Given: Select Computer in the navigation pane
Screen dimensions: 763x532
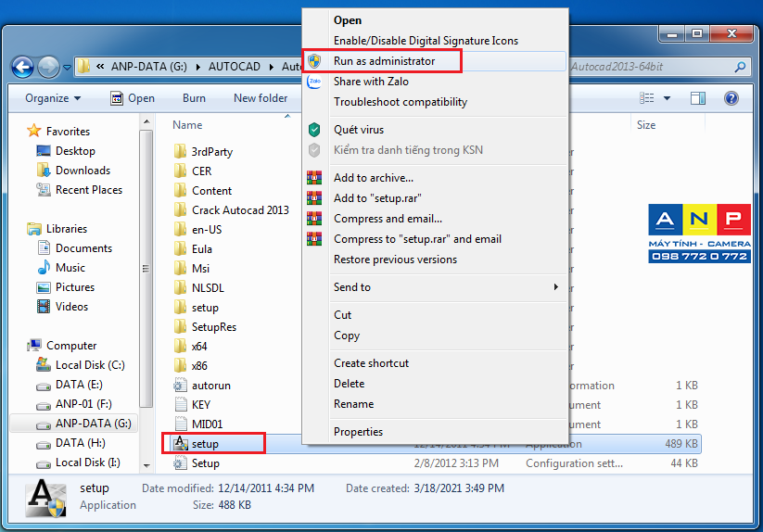Looking at the screenshot, I should [62, 346].
